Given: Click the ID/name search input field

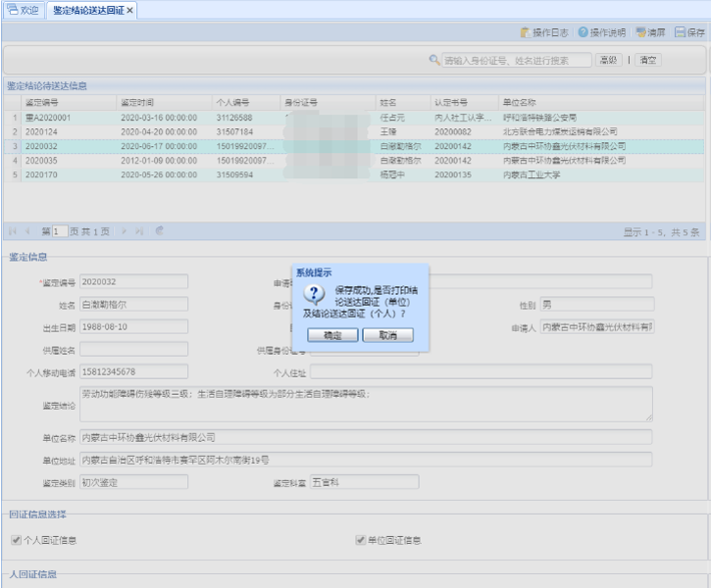Looking at the screenshot, I should pos(517,60).
